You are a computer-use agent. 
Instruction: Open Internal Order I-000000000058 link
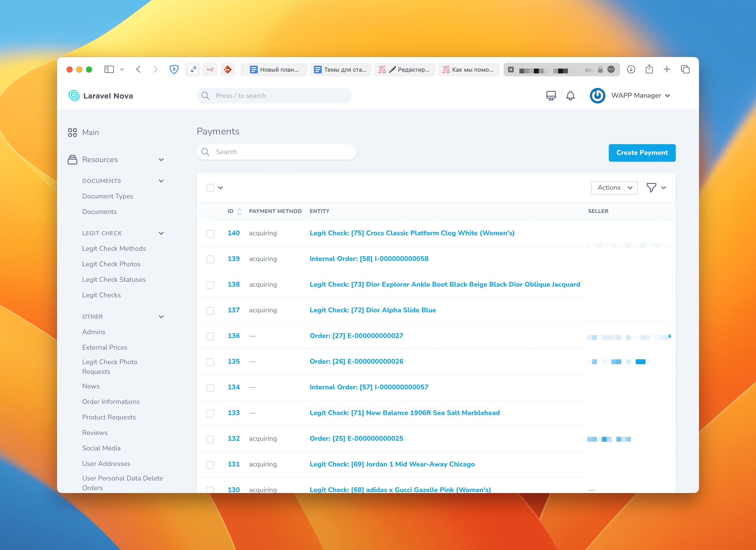(369, 259)
